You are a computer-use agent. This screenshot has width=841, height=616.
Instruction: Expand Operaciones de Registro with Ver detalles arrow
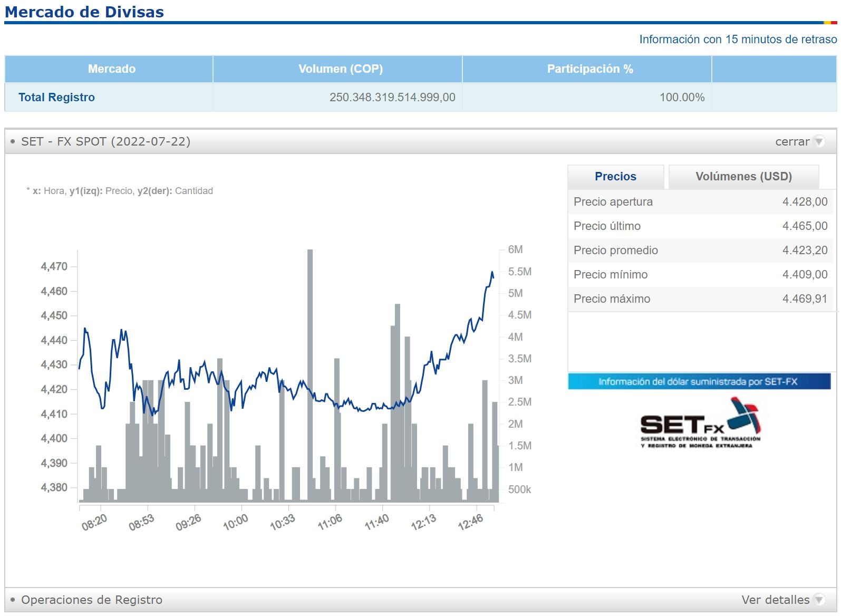tap(819, 600)
